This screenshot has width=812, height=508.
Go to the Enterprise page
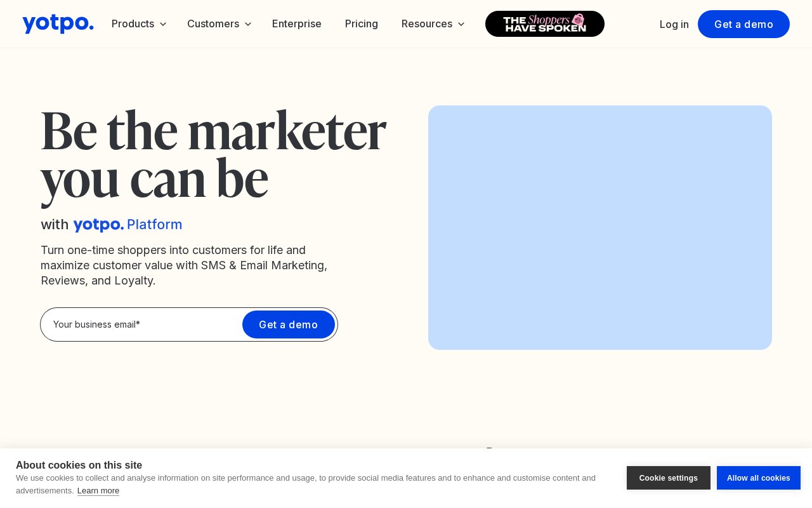[x=297, y=24]
